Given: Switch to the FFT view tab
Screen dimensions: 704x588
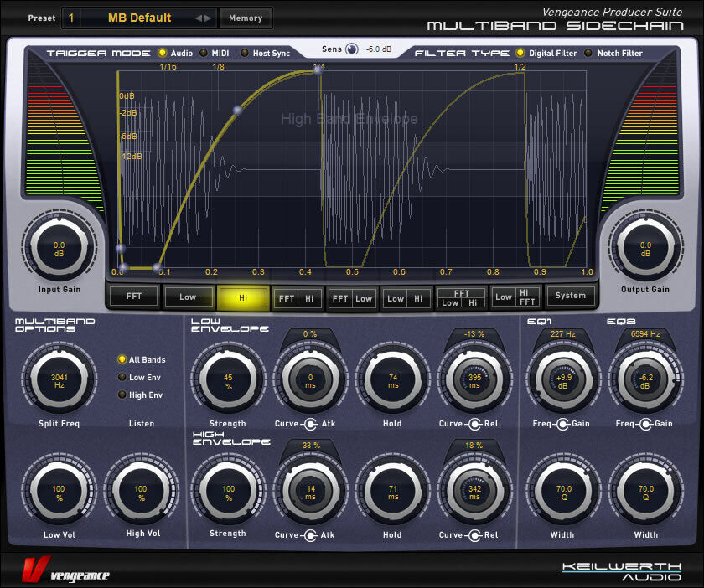Looking at the screenshot, I should click(x=134, y=297).
